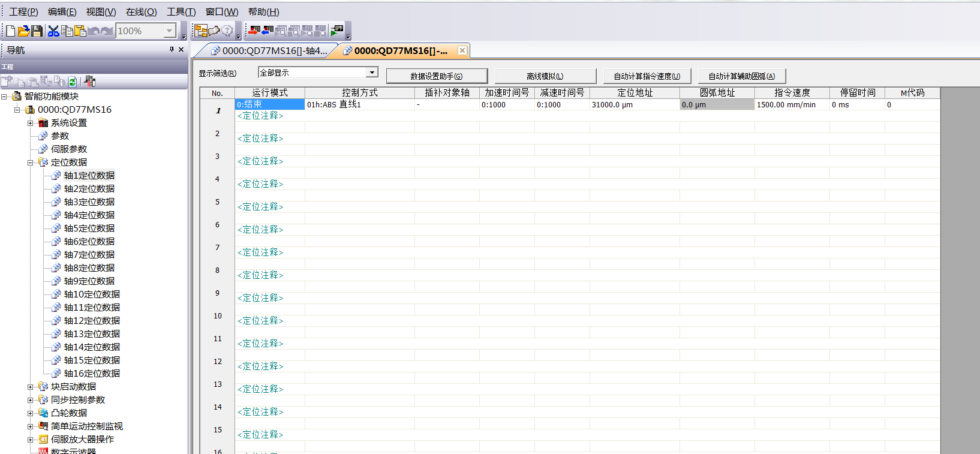Click the write to module icon
980x454 pixels.
pyautogui.click(x=254, y=31)
